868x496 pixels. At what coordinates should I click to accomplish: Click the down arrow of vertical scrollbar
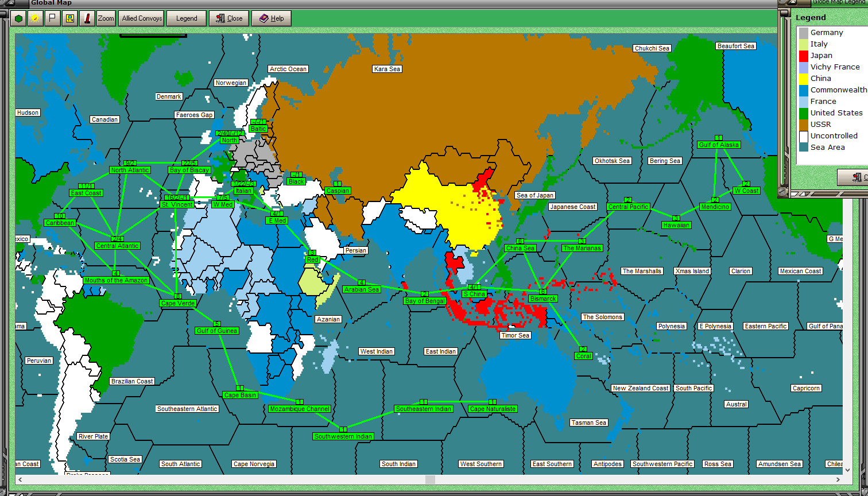pyautogui.click(x=847, y=470)
